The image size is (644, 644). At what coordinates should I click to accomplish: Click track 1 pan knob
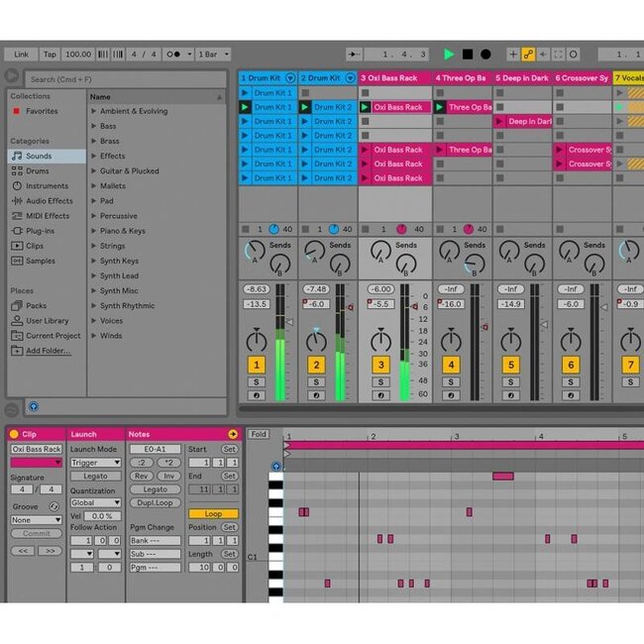tap(257, 341)
